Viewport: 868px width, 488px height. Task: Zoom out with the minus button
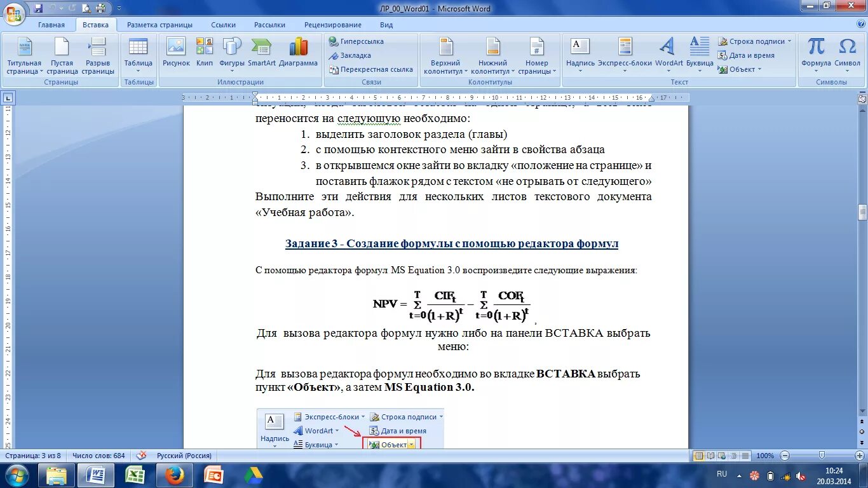pyautogui.click(x=784, y=456)
